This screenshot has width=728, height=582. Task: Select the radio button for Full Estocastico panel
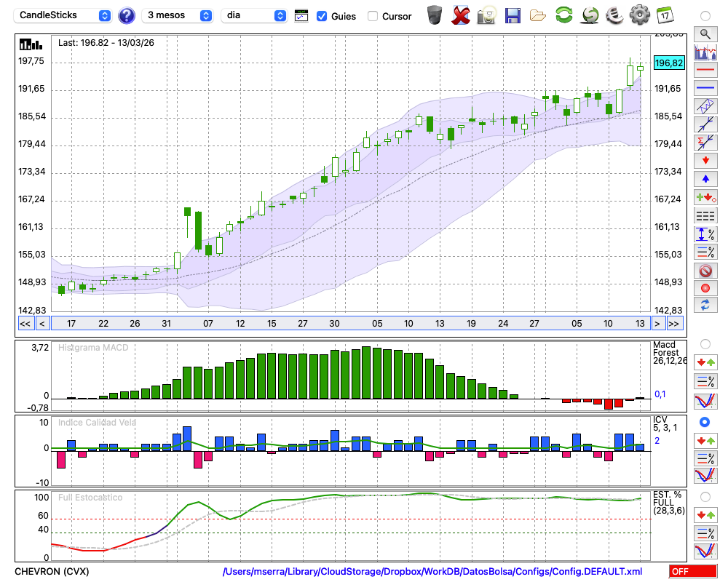pyautogui.click(x=705, y=496)
